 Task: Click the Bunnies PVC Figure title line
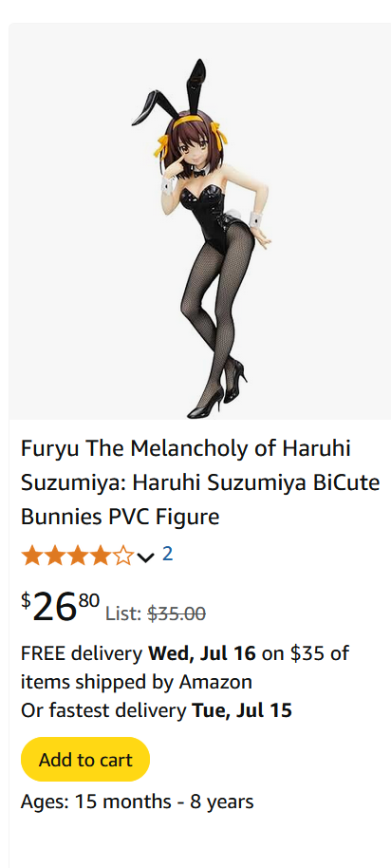click(x=120, y=517)
